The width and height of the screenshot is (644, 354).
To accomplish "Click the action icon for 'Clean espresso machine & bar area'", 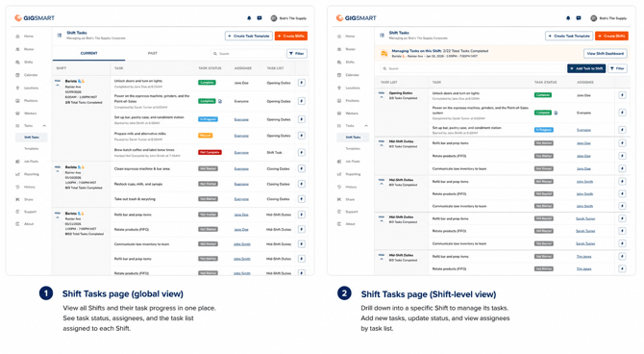I will click(x=302, y=168).
